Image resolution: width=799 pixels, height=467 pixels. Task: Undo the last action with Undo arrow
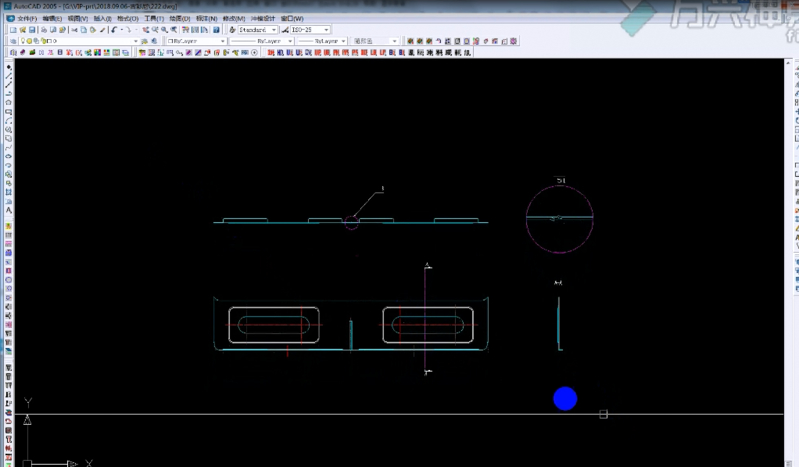click(x=114, y=30)
